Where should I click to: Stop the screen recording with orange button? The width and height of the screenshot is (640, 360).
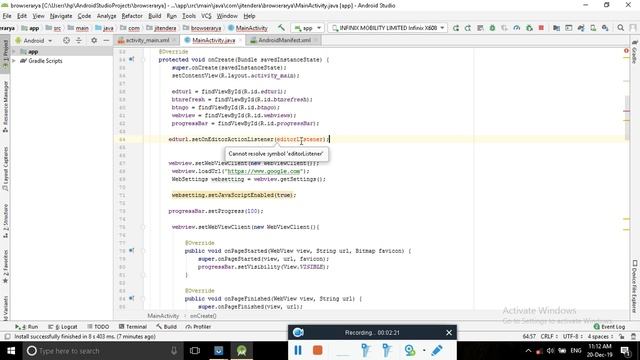[318, 350]
